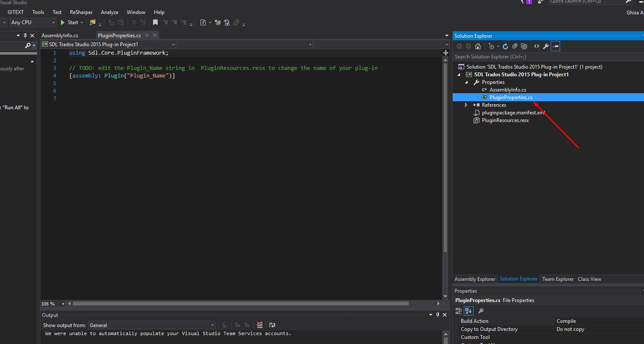Clear all output with the Output panel icon
The image size is (644, 344).
point(260,325)
